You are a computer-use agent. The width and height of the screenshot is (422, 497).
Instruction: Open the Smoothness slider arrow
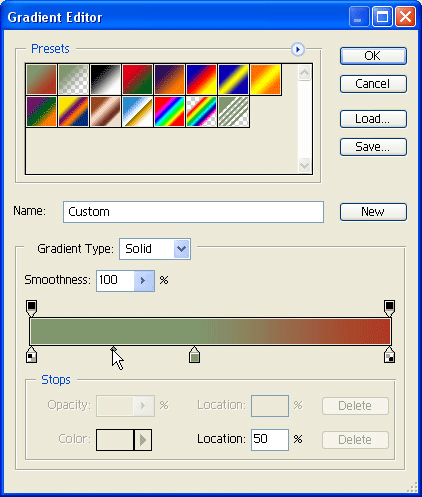point(144,281)
